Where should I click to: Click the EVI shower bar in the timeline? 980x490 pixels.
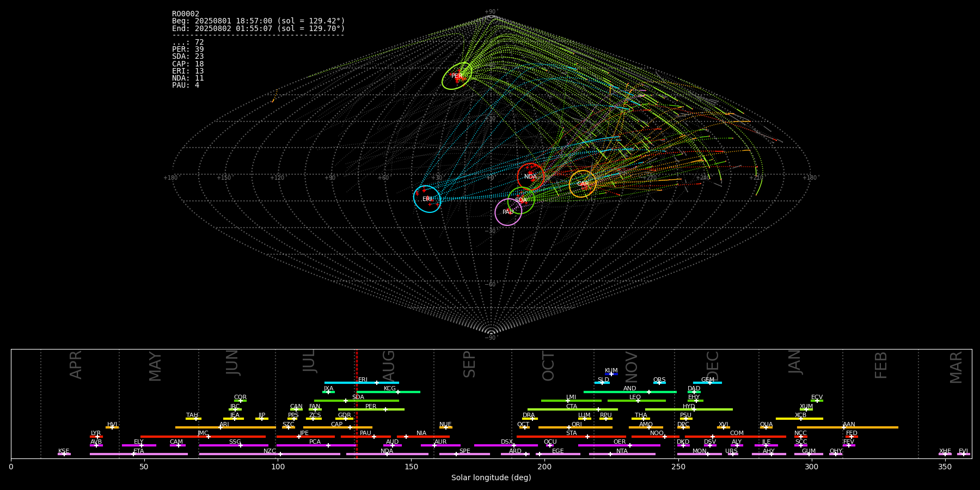[x=964, y=454]
